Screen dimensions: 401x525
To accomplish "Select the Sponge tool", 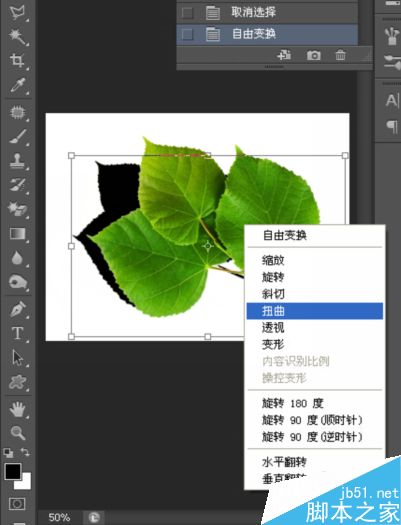I will point(17,282).
